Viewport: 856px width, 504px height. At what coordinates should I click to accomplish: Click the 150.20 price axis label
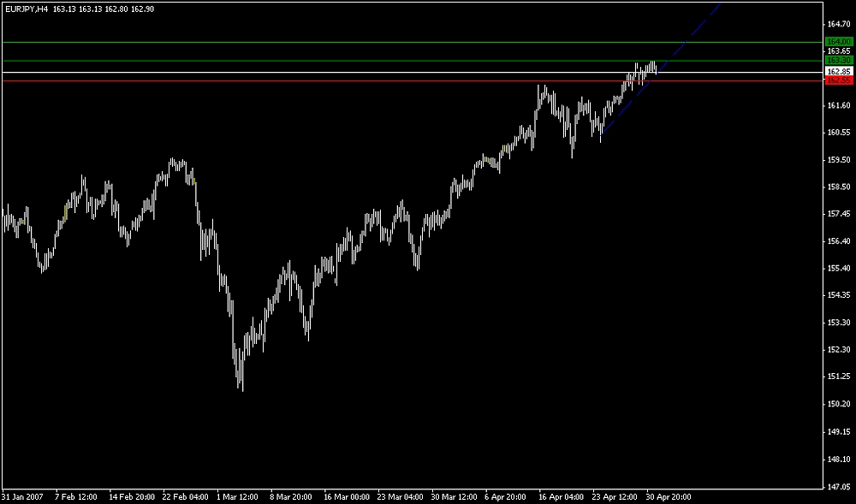point(839,404)
